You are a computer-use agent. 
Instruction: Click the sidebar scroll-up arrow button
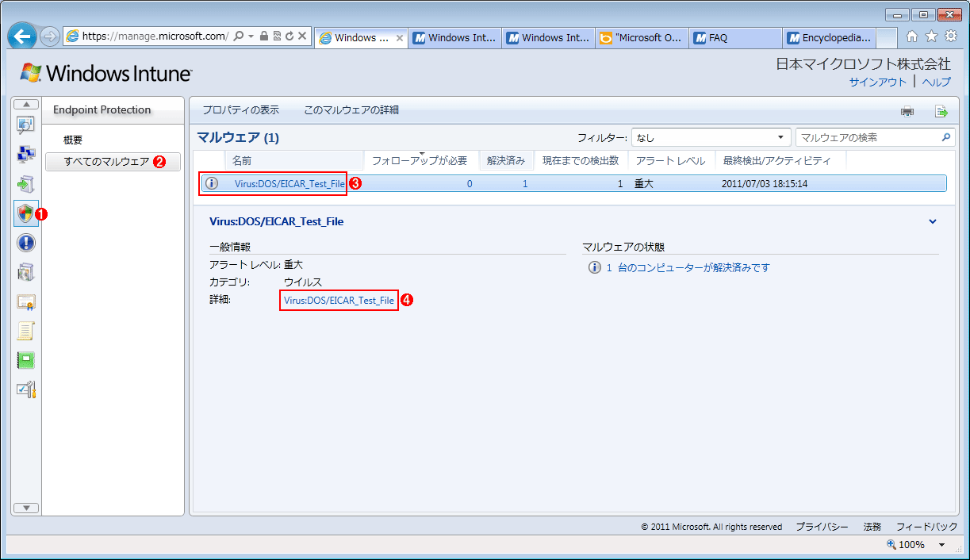[26, 104]
